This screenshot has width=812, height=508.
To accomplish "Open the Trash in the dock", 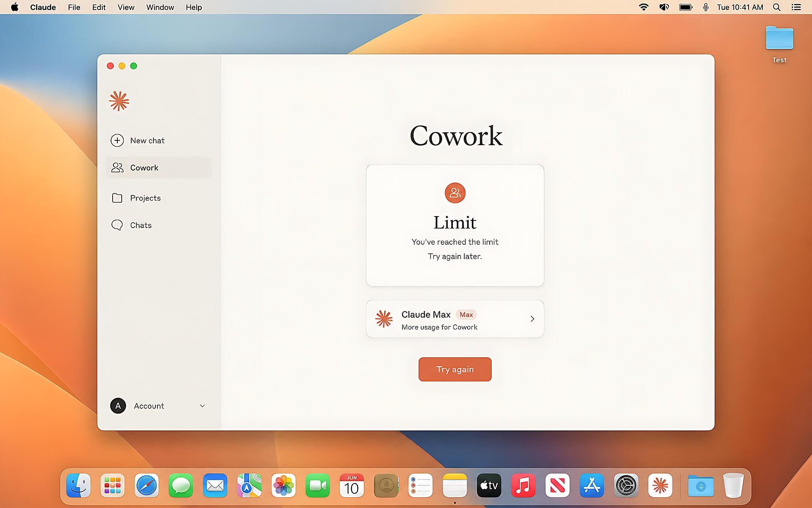I will pyautogui.click(x=733, y=485).
